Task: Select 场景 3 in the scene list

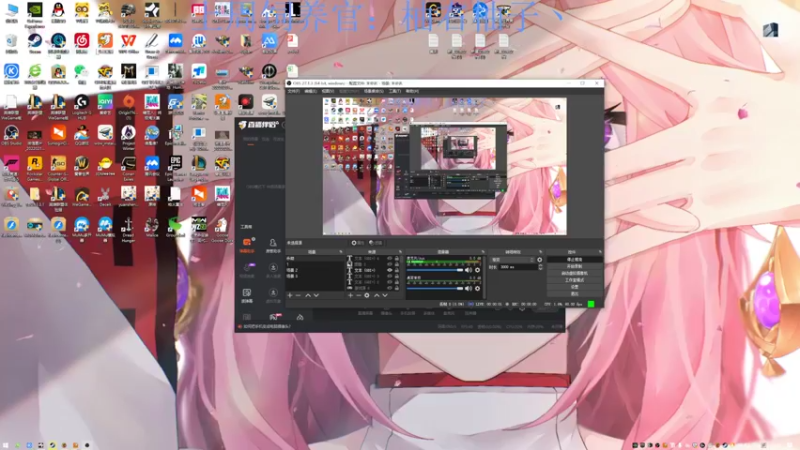Action: [x=315, y=276]
